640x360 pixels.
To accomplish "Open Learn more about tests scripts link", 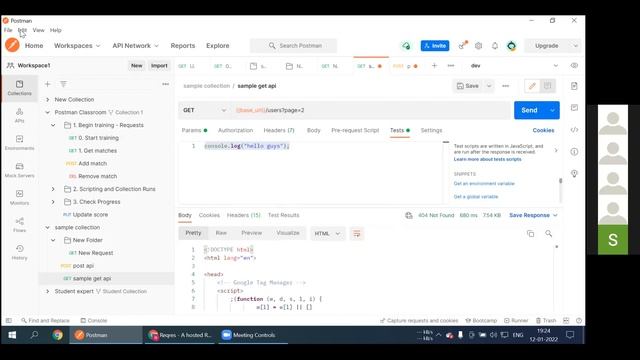I will [487, 159].
